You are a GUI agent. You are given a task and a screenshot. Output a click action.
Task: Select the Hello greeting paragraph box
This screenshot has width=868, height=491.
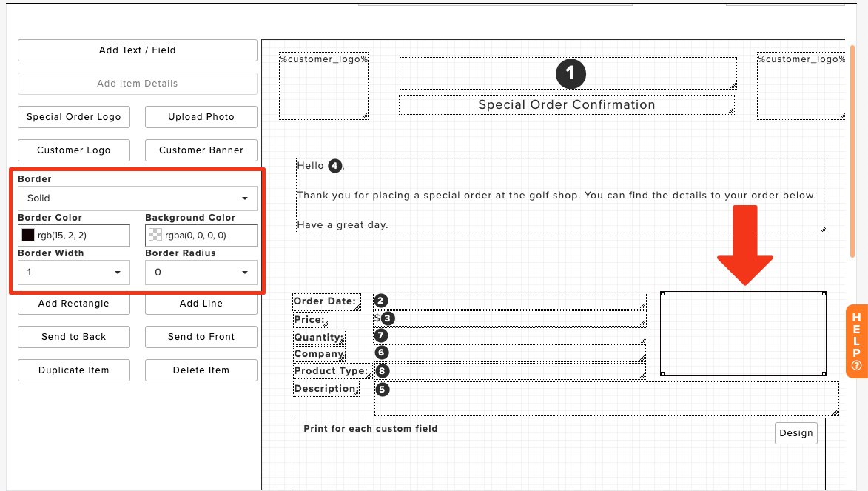[562, 196]
